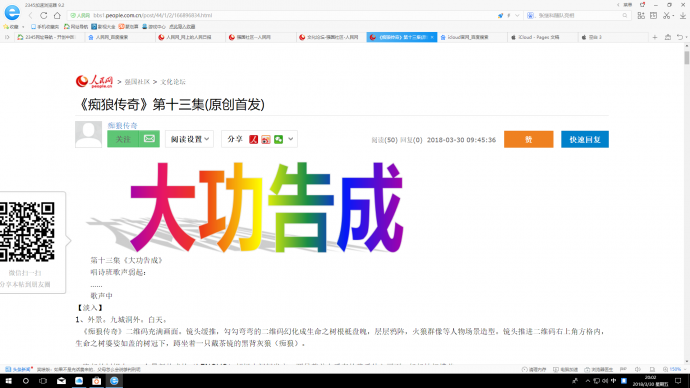This screenshot has width=690, height=388.
Task: Click the green envelope message icon
Action: coord(149,139)
